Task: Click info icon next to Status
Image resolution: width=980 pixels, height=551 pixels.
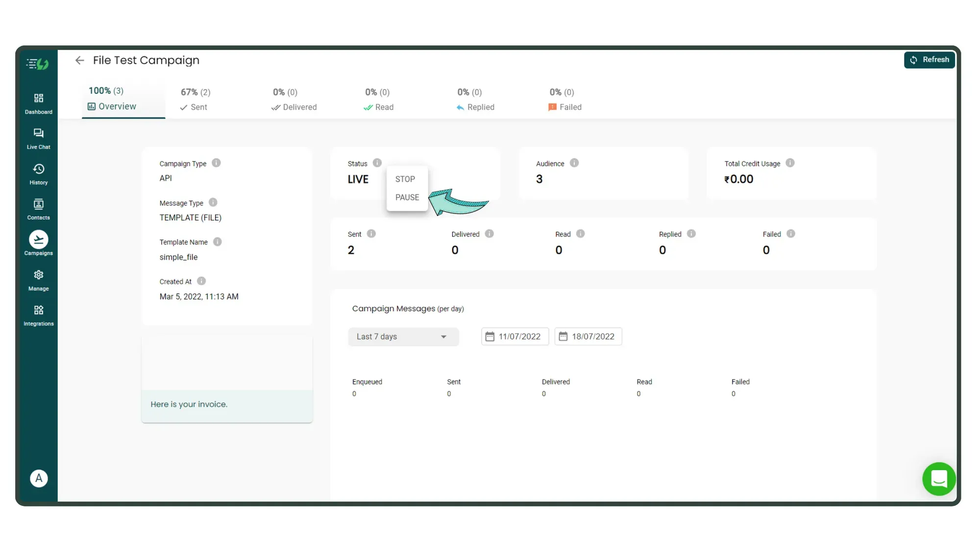Action: point(377,163)
